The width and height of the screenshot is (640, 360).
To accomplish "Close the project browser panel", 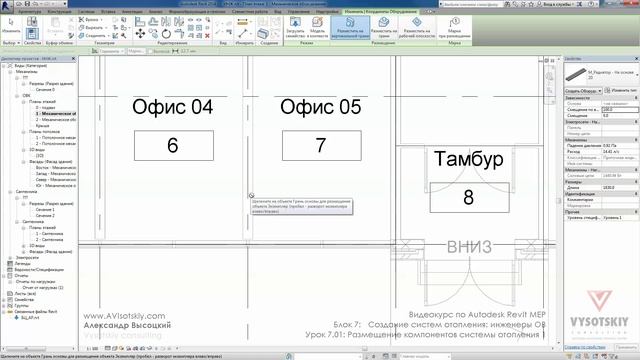I will (73, 59).
